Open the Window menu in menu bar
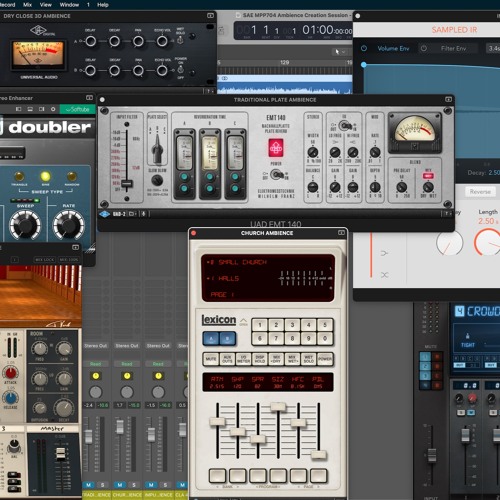This screenshot has width=500, height=500. (69, 5)
